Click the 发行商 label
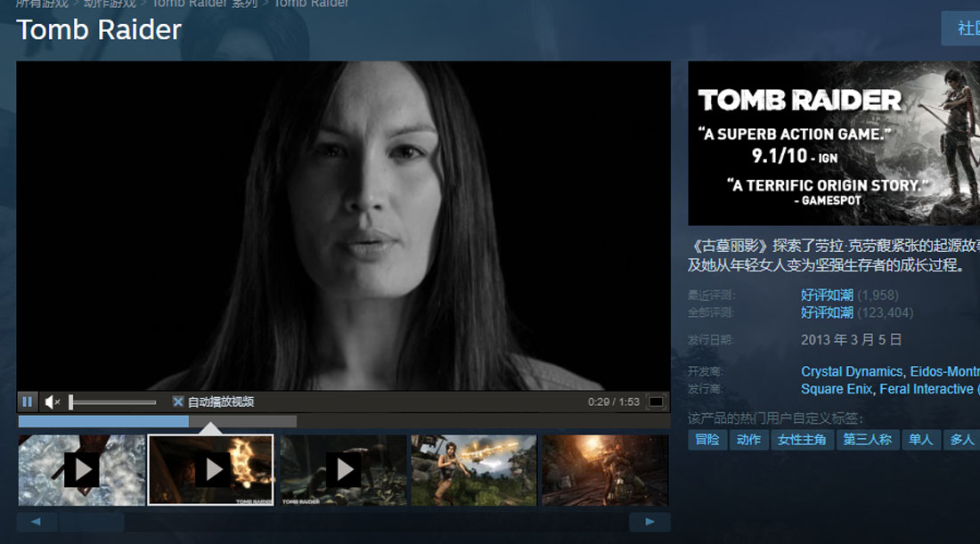This screenshot has width=980, height=544. (x=706, y=389)
